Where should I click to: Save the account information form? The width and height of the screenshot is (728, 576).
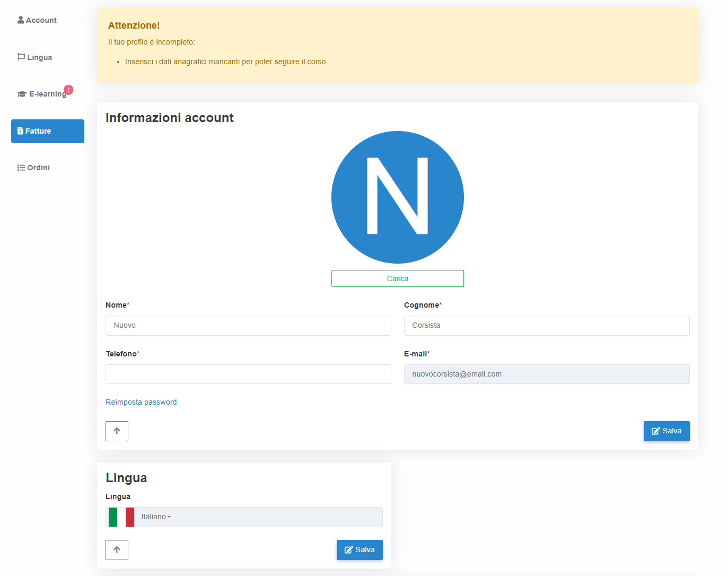[666, 431]
